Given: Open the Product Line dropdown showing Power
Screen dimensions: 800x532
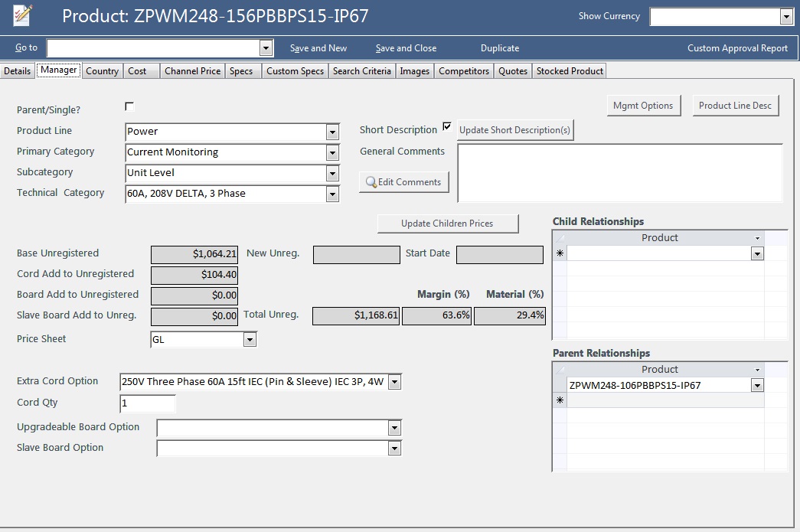Looking at the screenshot, I should click(332, 132).
